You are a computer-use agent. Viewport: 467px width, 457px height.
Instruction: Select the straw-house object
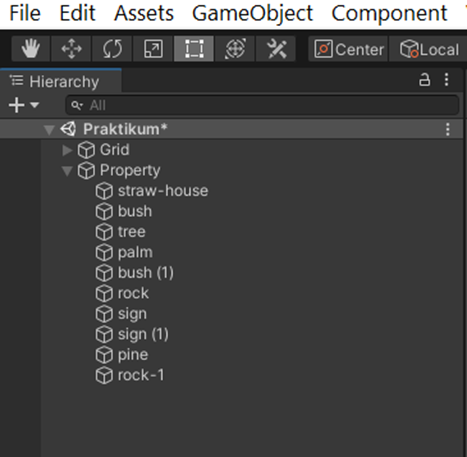163,191
